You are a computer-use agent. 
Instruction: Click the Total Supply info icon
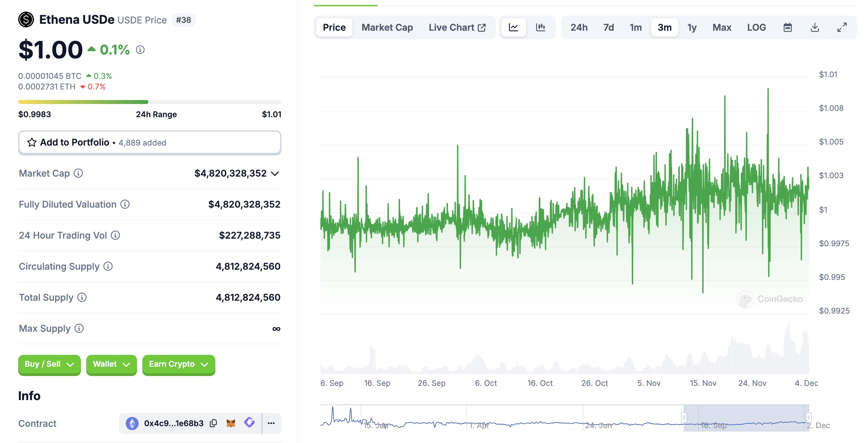82,297
